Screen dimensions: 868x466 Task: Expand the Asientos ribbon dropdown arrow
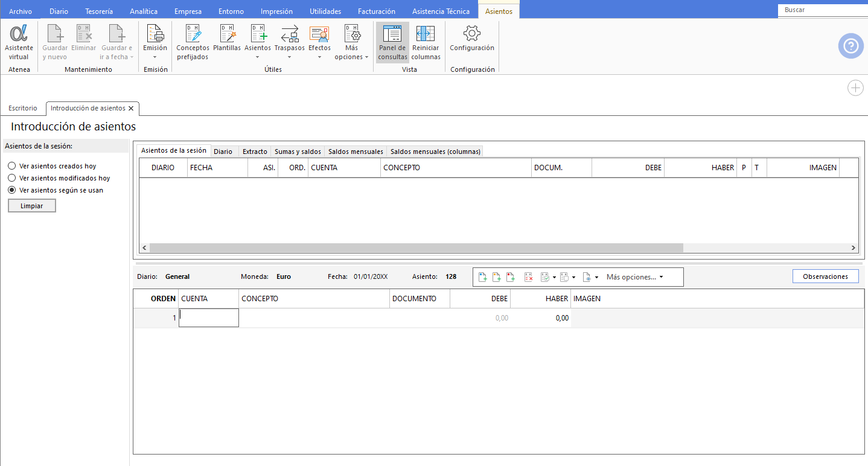[258, 57]
